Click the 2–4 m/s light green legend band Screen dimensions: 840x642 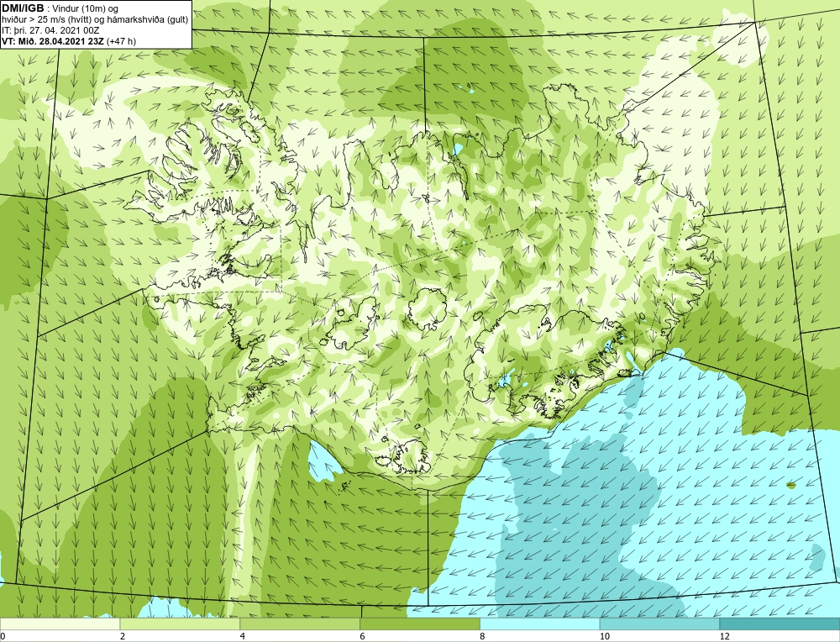(180, 624)
